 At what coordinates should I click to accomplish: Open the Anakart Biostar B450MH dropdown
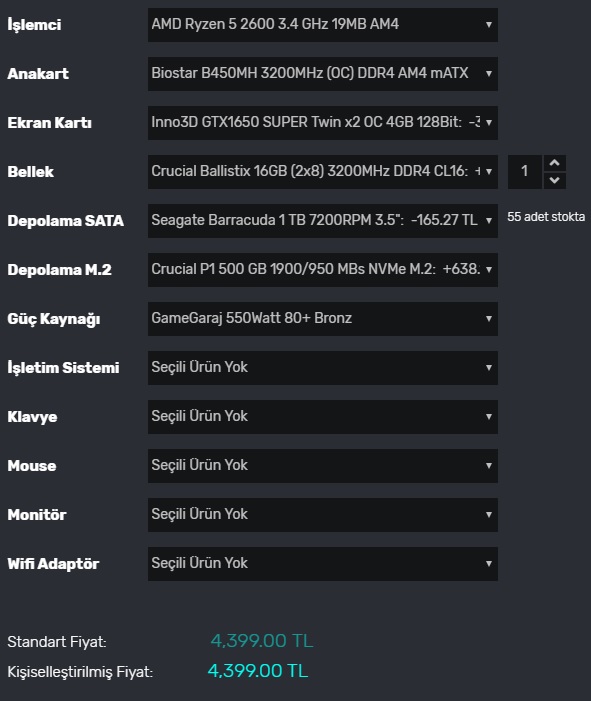point(323,74)
